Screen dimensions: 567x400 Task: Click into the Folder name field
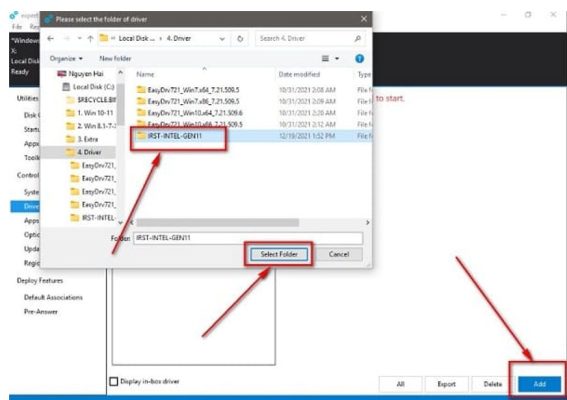248,238
